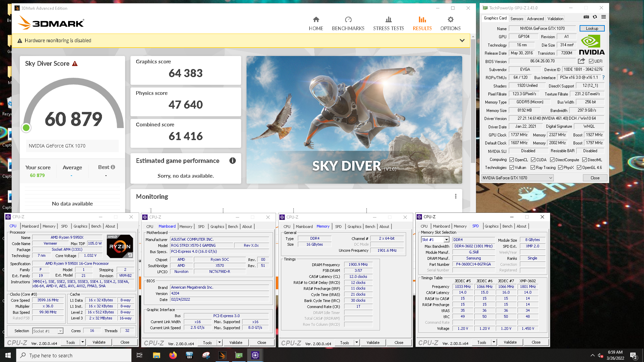Open Tools dropdown arrow in CPU-Z Memory window

coord(357,343)
